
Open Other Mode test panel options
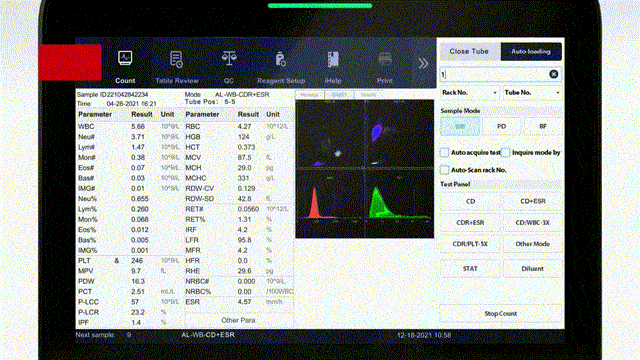point(532,244)
